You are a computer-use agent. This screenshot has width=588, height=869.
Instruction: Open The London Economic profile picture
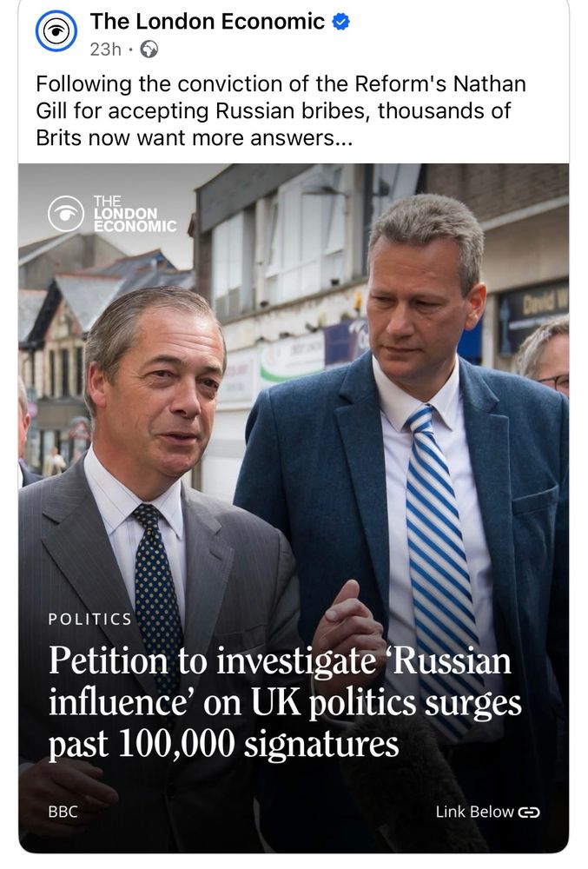(56, 31)
